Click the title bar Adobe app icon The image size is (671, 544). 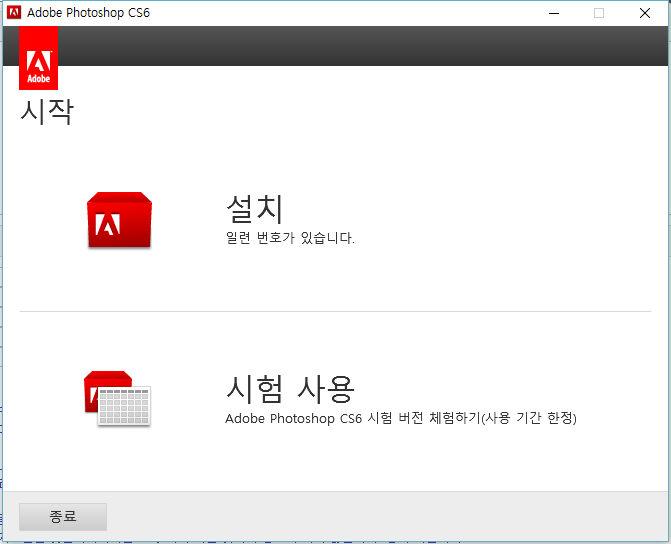pos(14,13)
